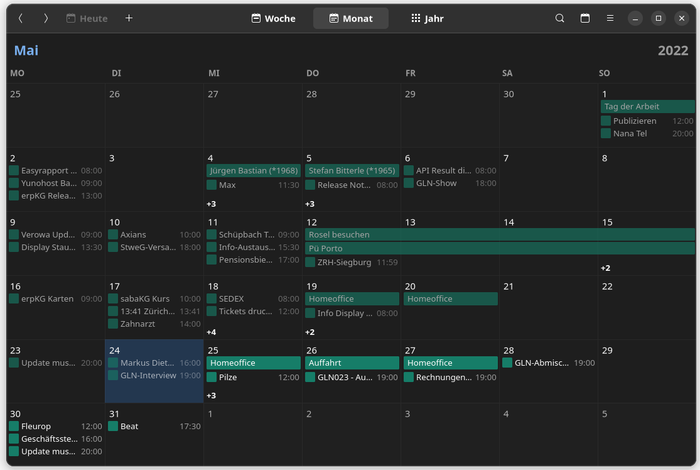Open search with magnifier icon
The height and width of the screenshot is (470, 700).
[x=559, y=18]
